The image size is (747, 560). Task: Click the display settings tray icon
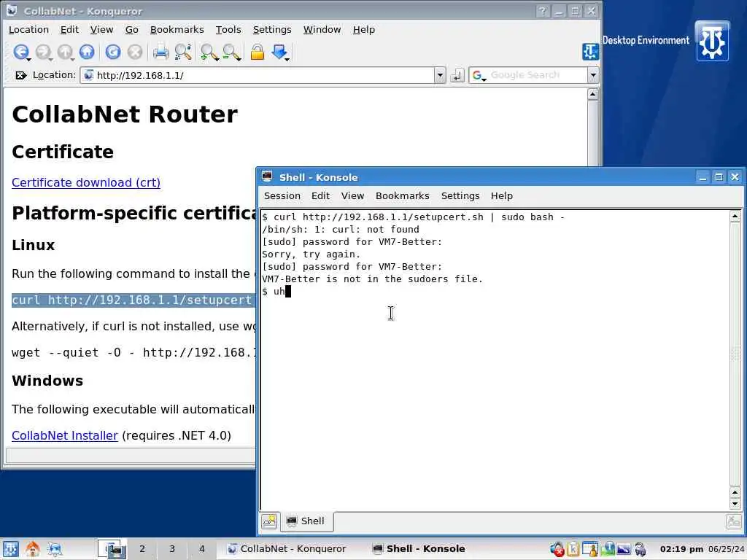624,550
